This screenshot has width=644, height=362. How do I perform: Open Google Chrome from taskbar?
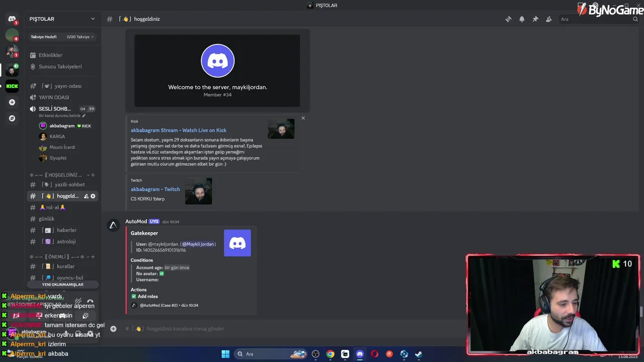tap(330, 354)
